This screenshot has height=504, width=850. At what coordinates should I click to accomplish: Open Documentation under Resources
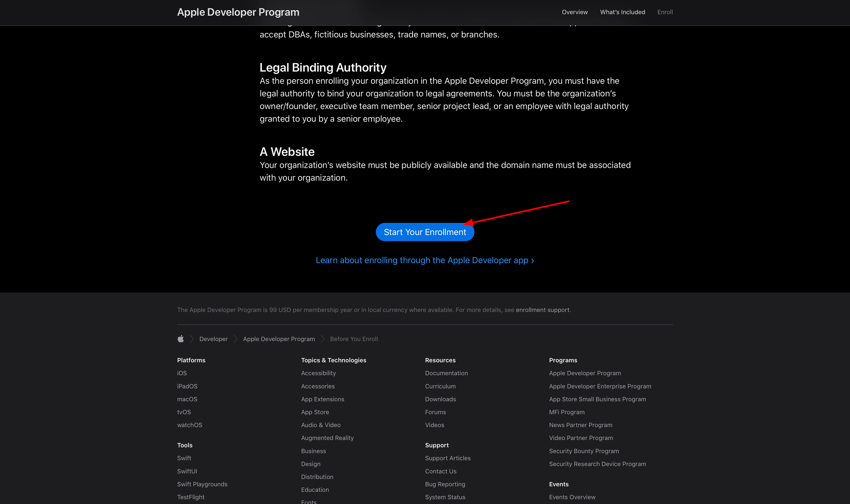point(446,373)
